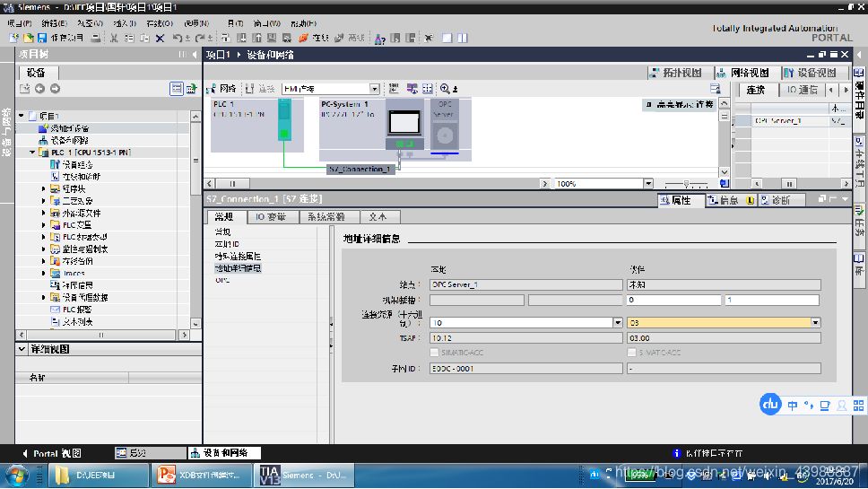The image size is (868, 489).
Task: Select Special connection properties in navigation
Action: click(238, 257)
